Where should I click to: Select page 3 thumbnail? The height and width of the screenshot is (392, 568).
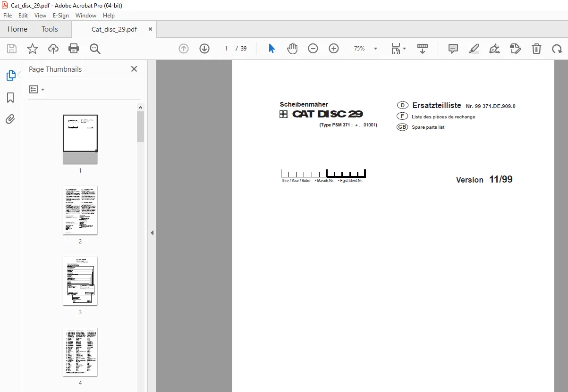pos(80,281)
